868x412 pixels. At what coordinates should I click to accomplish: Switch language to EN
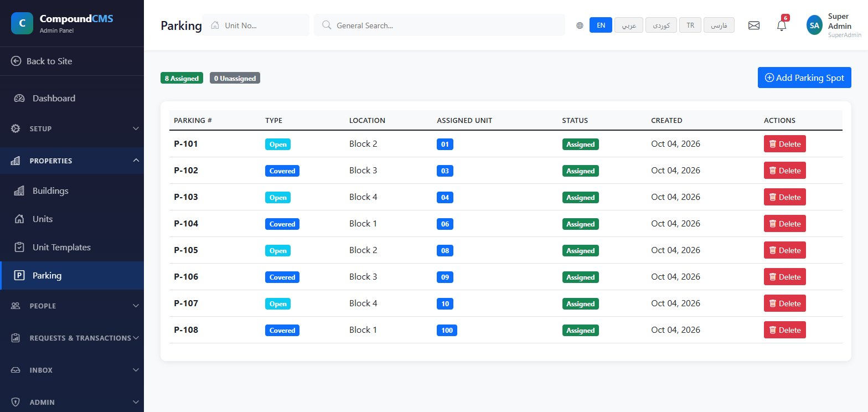point(601,25)
